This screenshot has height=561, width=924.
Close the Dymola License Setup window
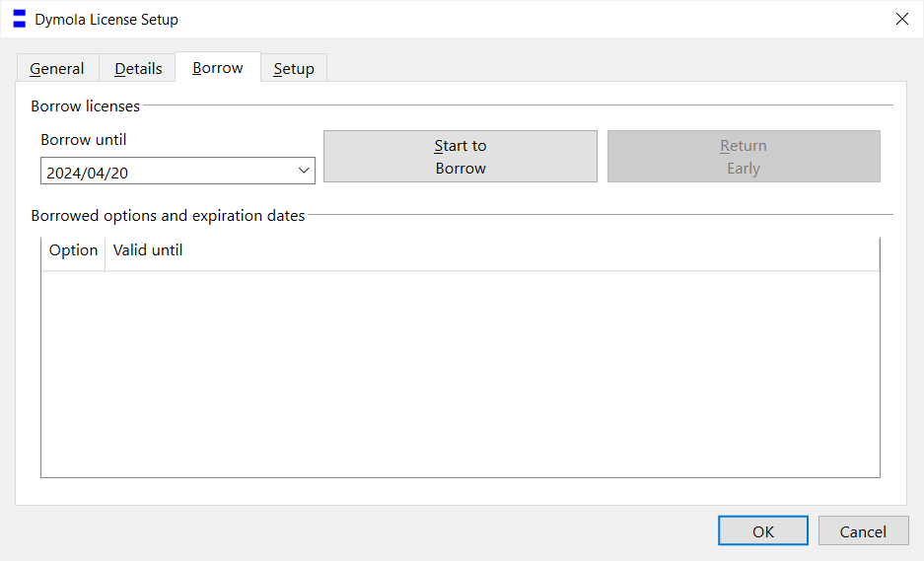[901, 19]
